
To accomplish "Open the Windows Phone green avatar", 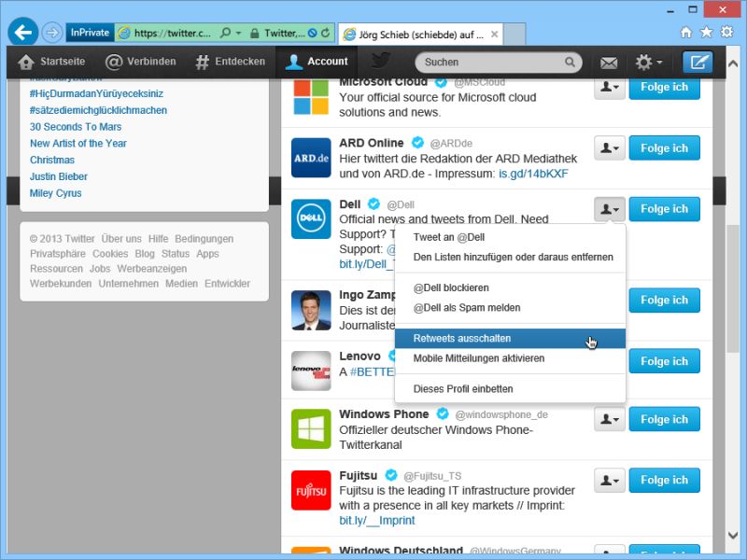I will click(x=311, y=429).
